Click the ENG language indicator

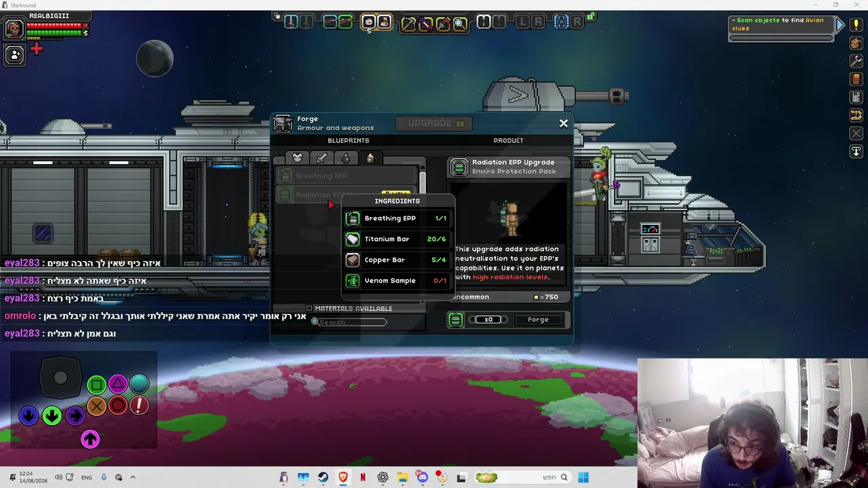(87, 477)
